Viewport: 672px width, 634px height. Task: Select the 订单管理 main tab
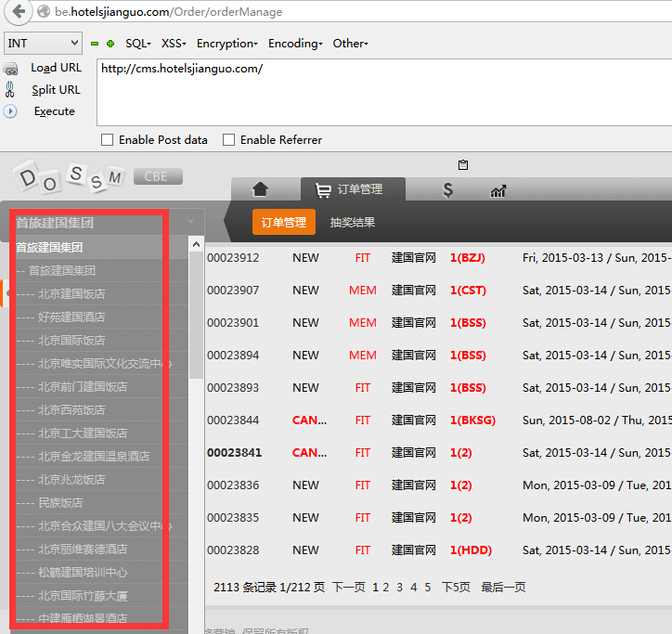point(353,189)
